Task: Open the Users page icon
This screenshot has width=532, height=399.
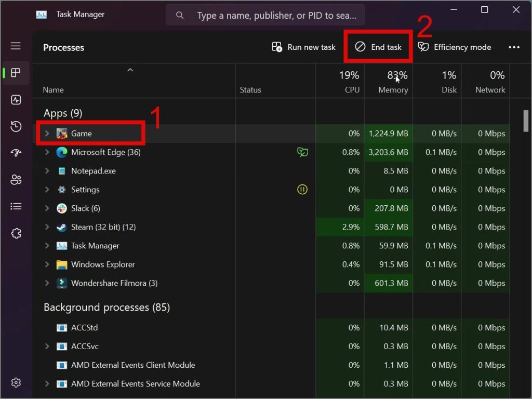Action: 16,179
